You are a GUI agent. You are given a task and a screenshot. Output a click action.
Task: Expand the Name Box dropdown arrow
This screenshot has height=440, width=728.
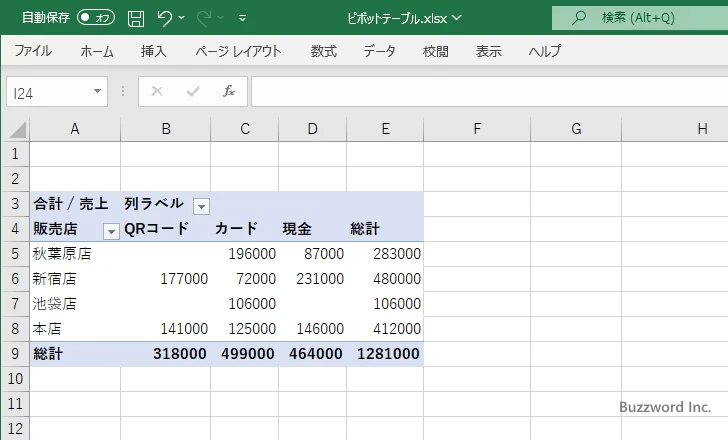pos(98,91)
